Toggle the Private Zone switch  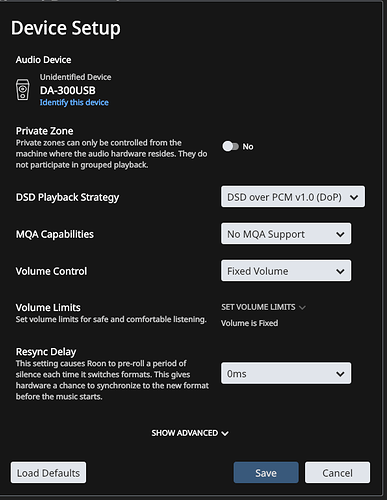pyautogui.click(x=230, y=146)
